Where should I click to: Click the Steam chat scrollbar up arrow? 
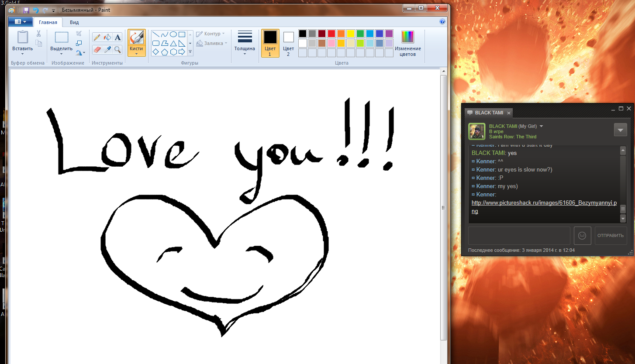click(x=623, y=151)
